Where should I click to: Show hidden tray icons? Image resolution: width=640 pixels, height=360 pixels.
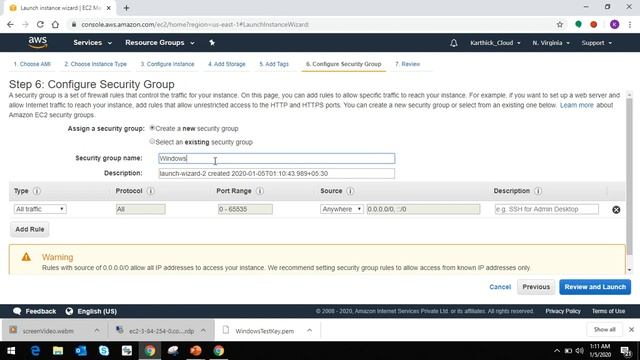click(x=556, y=351)
